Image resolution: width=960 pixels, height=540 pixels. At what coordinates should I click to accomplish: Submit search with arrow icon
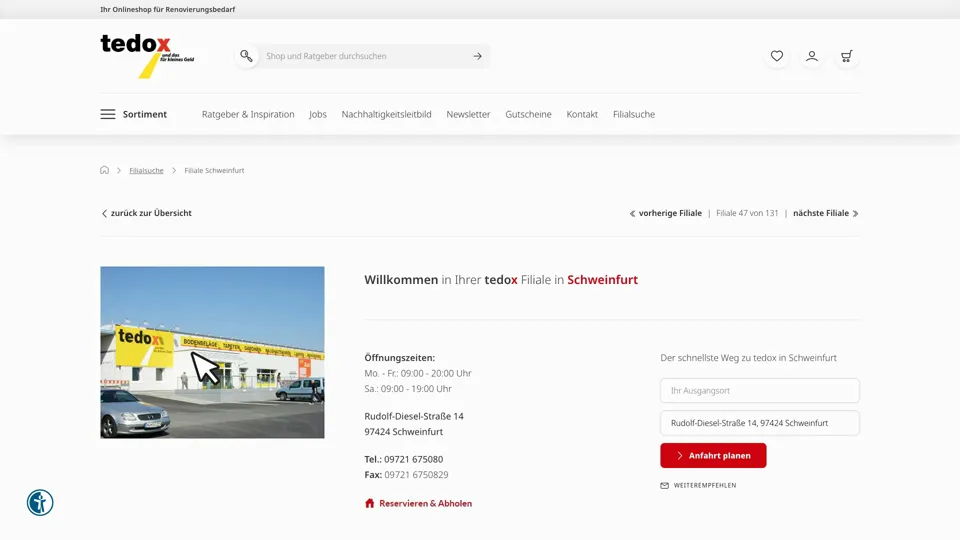click(x=478, y=56)
